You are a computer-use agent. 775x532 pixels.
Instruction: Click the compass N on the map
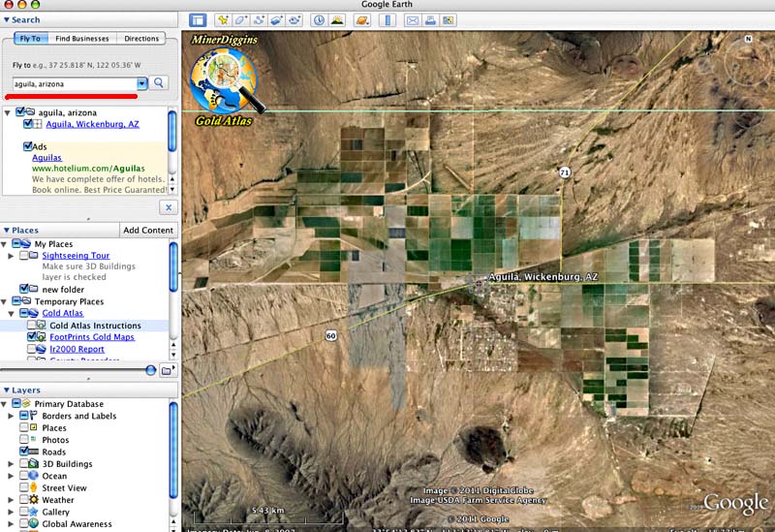pyautogui.click(x=748, y=39)
